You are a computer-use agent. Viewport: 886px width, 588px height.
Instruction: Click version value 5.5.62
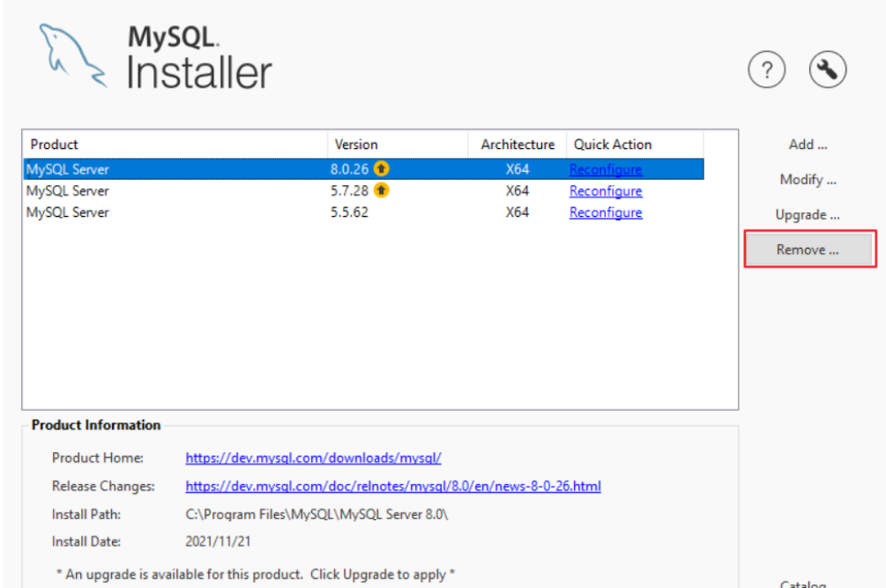(349, 212)
